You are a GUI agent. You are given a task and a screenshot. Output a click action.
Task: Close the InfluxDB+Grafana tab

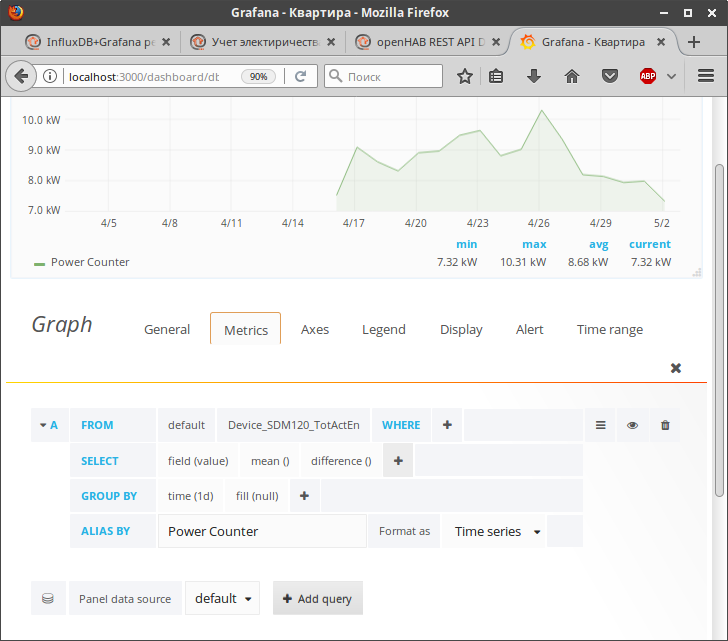coord(166,42)
